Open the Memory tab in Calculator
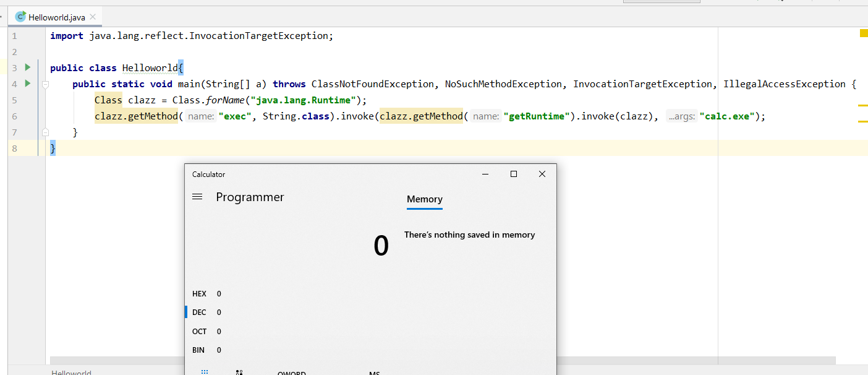868x375 pixels. pos(424,199)
